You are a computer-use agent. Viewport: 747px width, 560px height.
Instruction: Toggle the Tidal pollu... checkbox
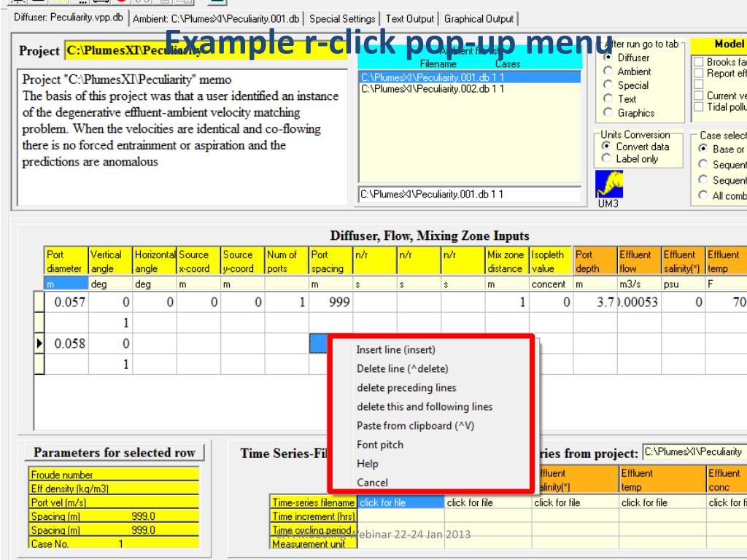699,106
